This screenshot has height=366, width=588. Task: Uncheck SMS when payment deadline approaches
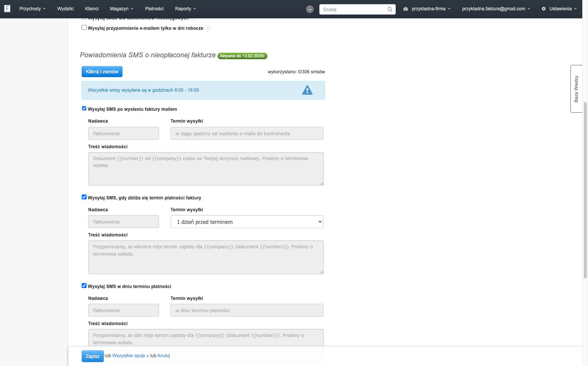(x=84, y=197)
